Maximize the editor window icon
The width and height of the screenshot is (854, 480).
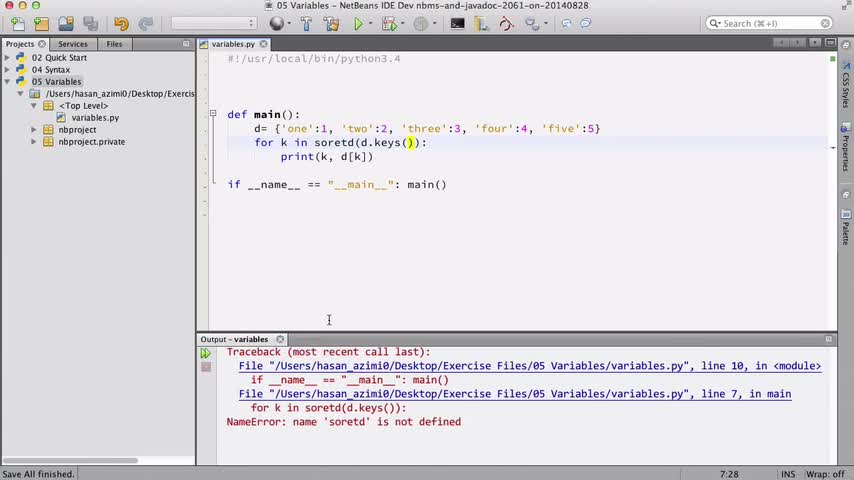[x=830, y=42]
